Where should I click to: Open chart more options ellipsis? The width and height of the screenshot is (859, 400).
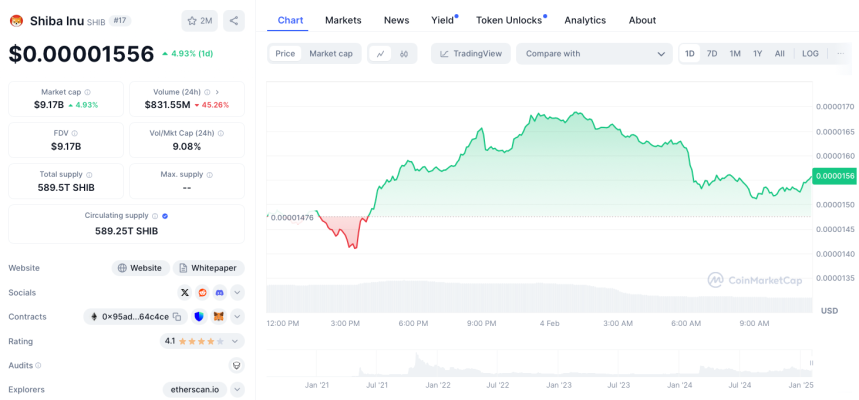(840, 54)
